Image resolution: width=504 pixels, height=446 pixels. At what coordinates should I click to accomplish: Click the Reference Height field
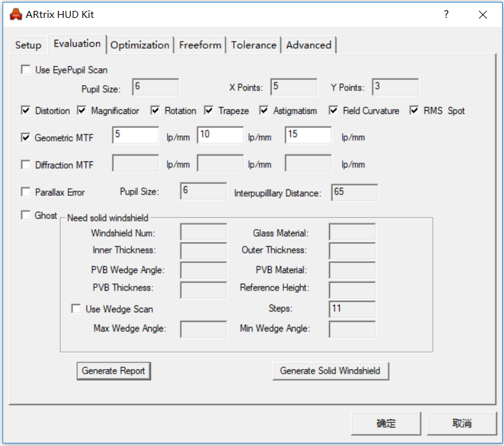coord(352,290)
